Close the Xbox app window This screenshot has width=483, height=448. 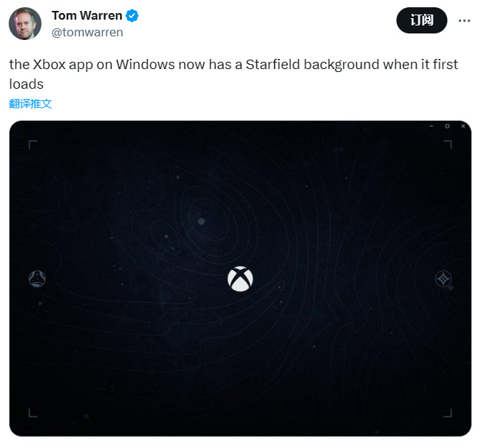[x=463, y=126]
